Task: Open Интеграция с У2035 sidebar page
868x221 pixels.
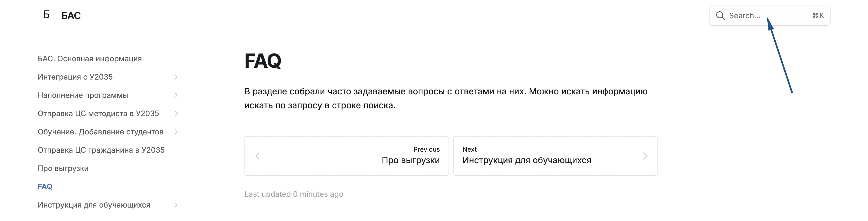Action: pos(75,77)
